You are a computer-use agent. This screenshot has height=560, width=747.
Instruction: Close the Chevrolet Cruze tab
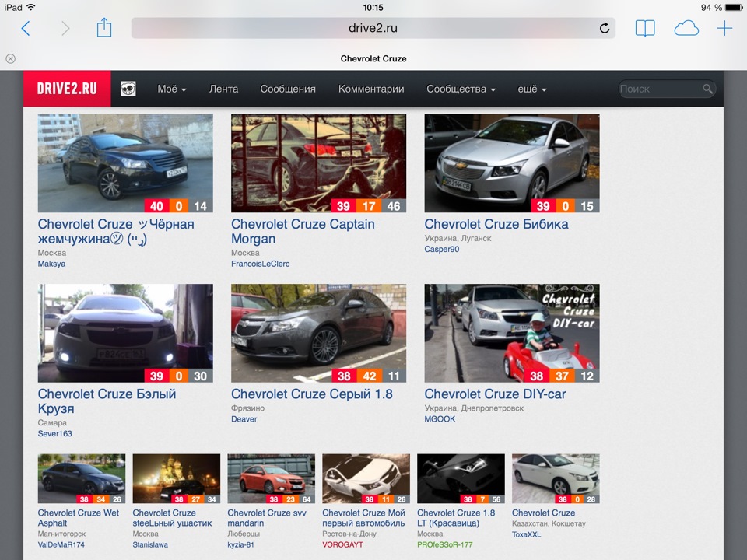[x=10, y=58]
